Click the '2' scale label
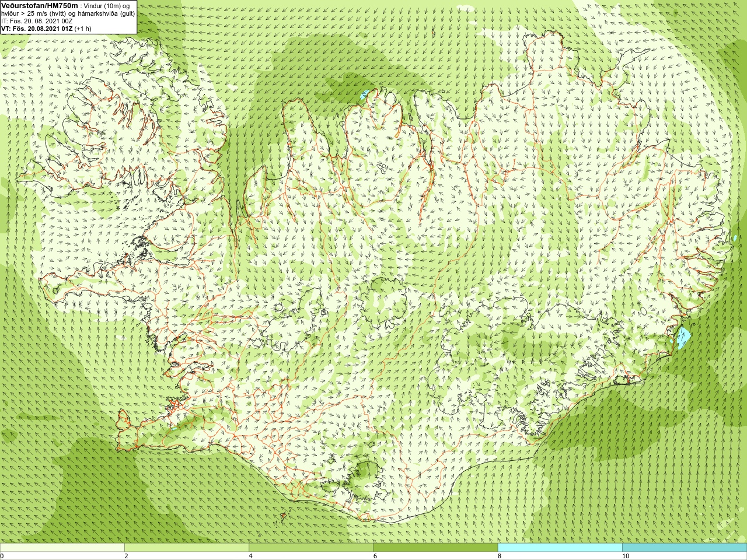747x560 pixels. coord(126,556)
